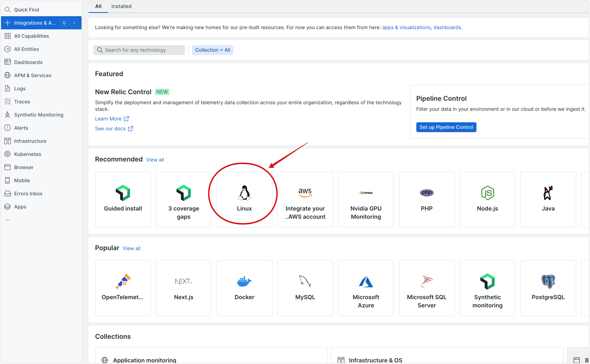Image resolution: width=590 pixels, height=364 pixels.
Task: Select Integrations & Agents in sidebar
Action: [x=41, y=23]
